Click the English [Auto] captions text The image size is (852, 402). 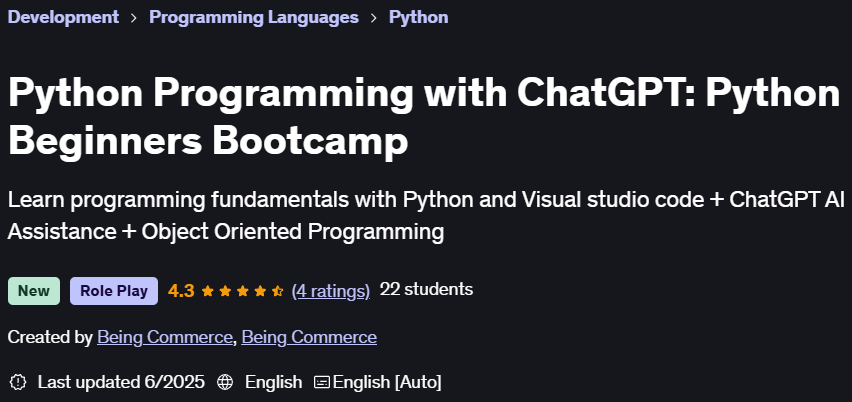[x=387, y=382]
